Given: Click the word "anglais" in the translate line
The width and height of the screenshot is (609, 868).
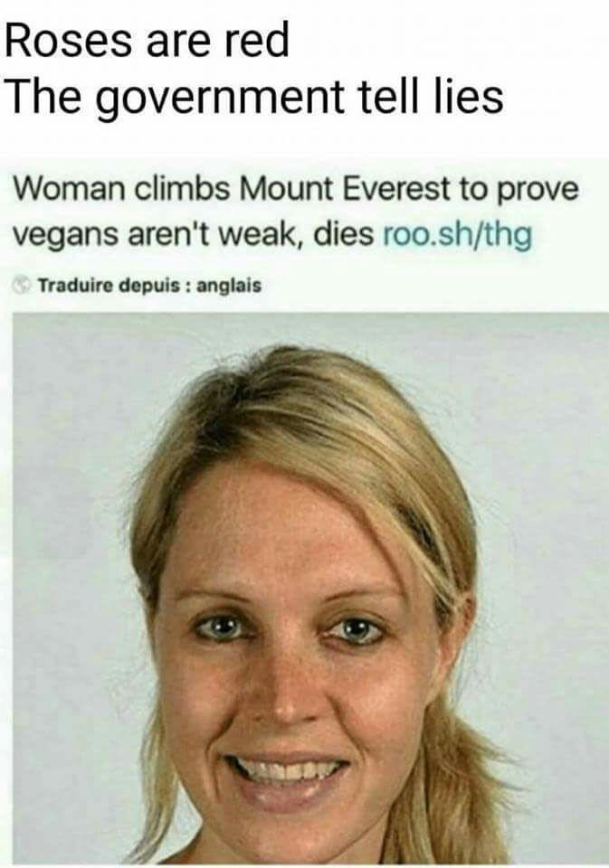Looking at the screenshot, I should 229,286.
